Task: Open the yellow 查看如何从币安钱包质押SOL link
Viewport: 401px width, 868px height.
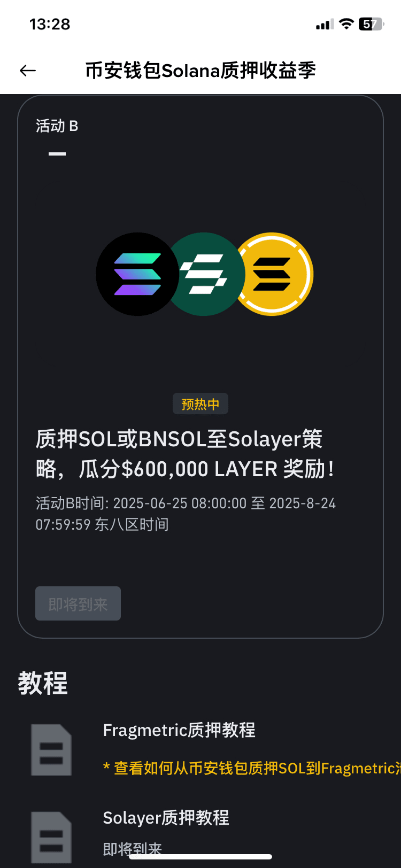Action: (252, 769)
